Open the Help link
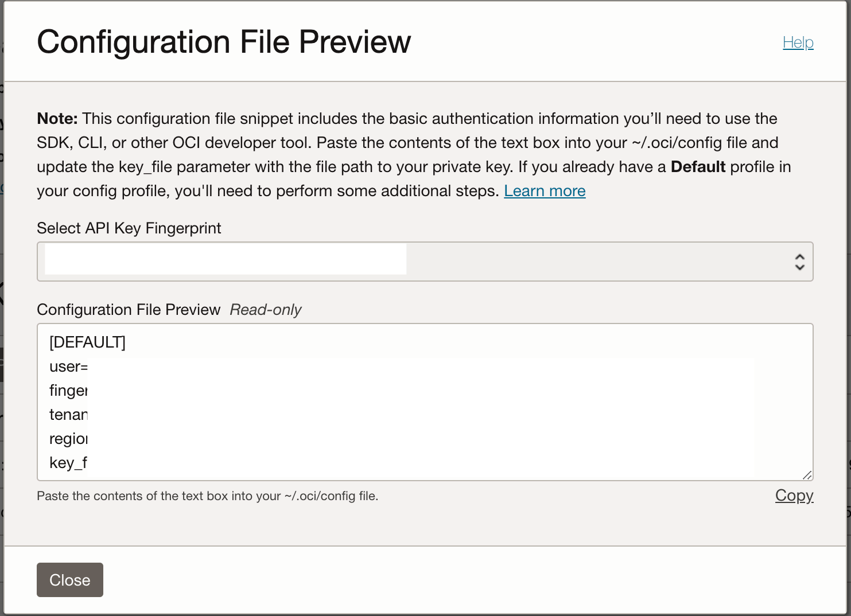Screen dimensions: 851x616 click(798, 42)
